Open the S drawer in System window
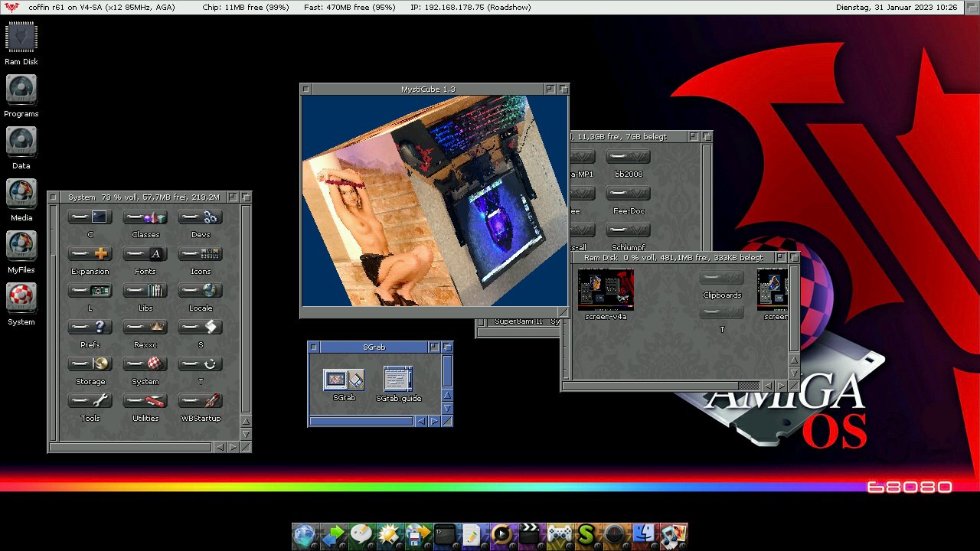980x551 pixels. pyautogui.click(x=201, y=328)
